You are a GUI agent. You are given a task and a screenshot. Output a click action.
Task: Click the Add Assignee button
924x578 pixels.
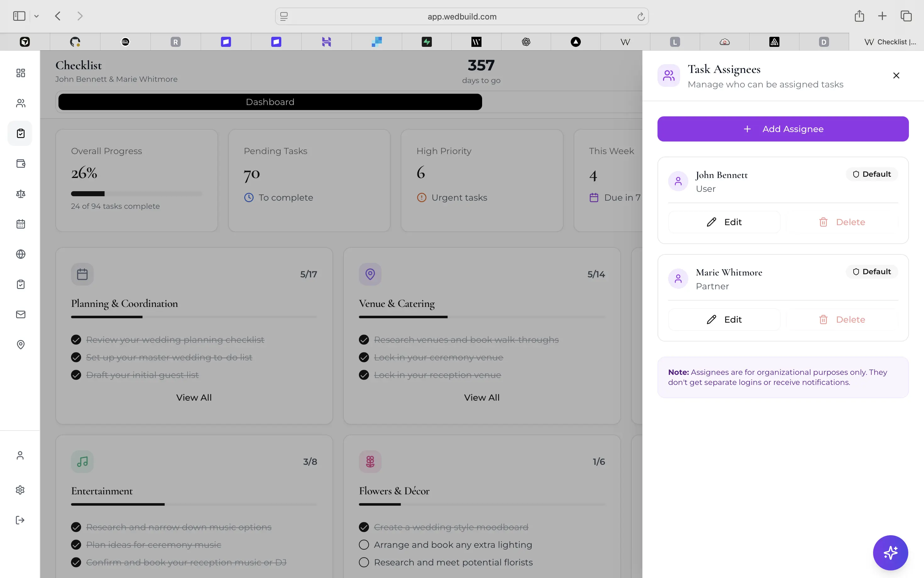pos(783,129)
